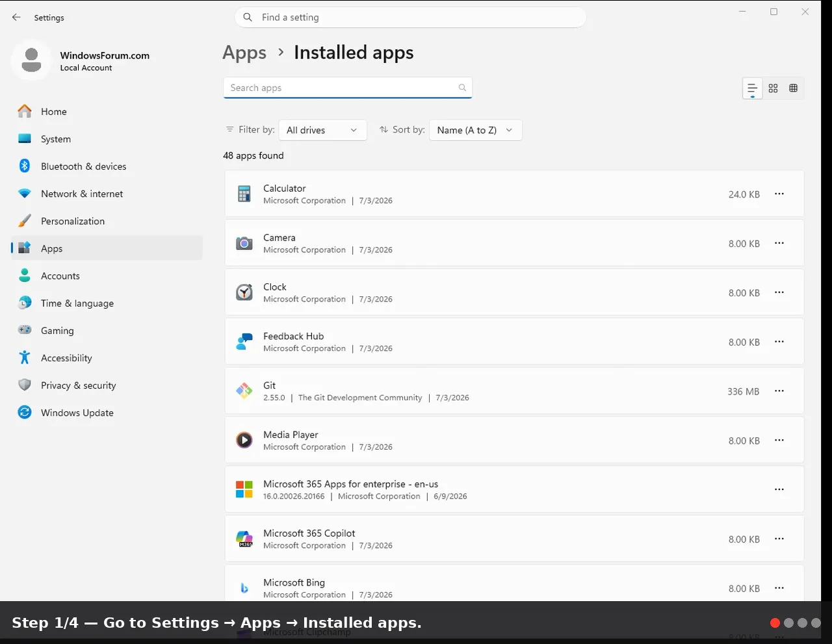Click the Media Player app icon

pyautogui.click(x=244, y=440)
